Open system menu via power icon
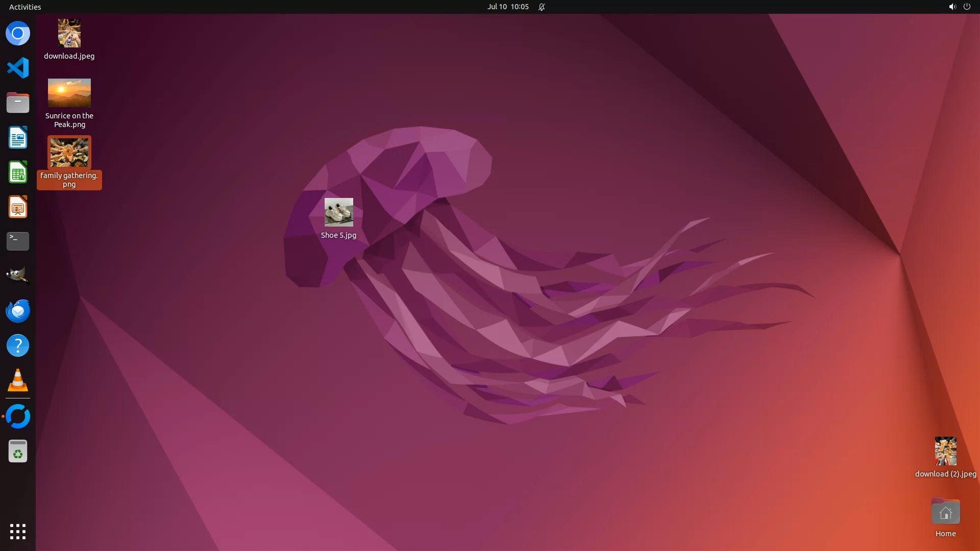980x551 pixels. tap(967, 7)
